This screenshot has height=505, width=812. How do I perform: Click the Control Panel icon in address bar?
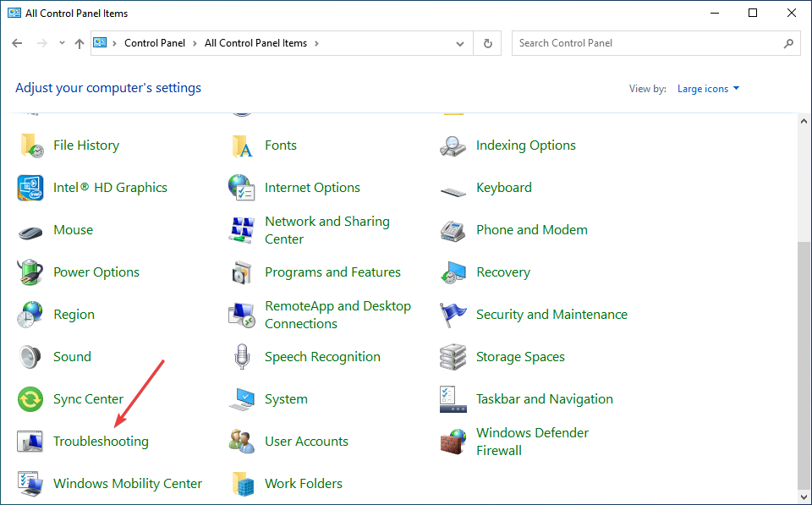pyautogui.click(x=100, y=42)
